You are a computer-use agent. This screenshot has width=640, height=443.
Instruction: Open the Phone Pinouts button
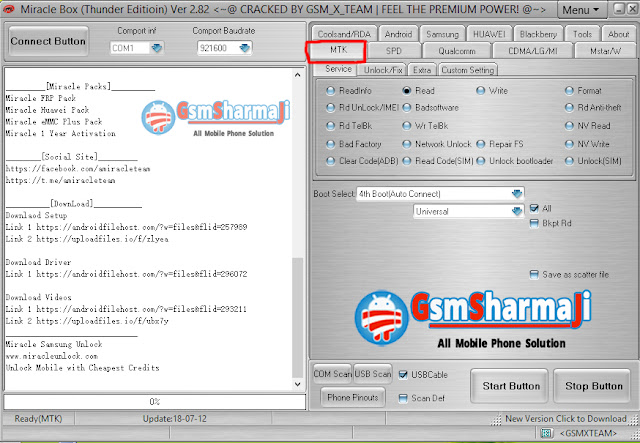[x=353, y=397]
